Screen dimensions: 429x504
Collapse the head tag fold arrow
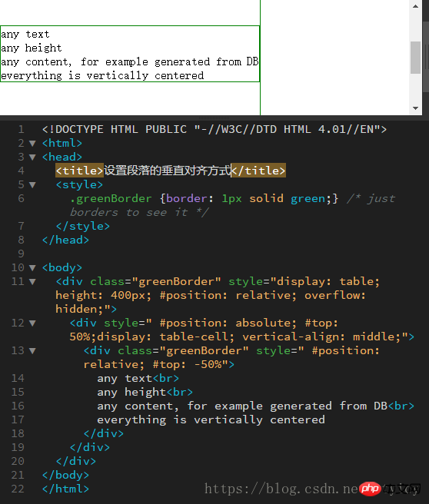32,157
